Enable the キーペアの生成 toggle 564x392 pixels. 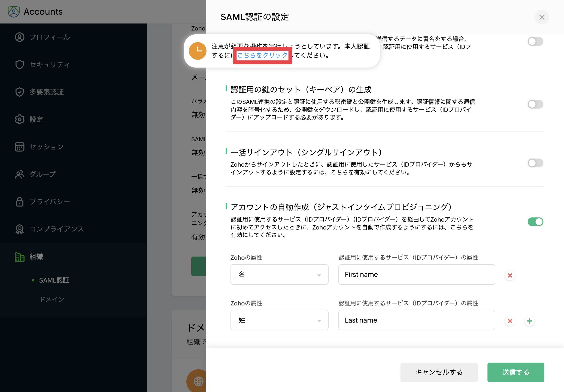[535, 104]
